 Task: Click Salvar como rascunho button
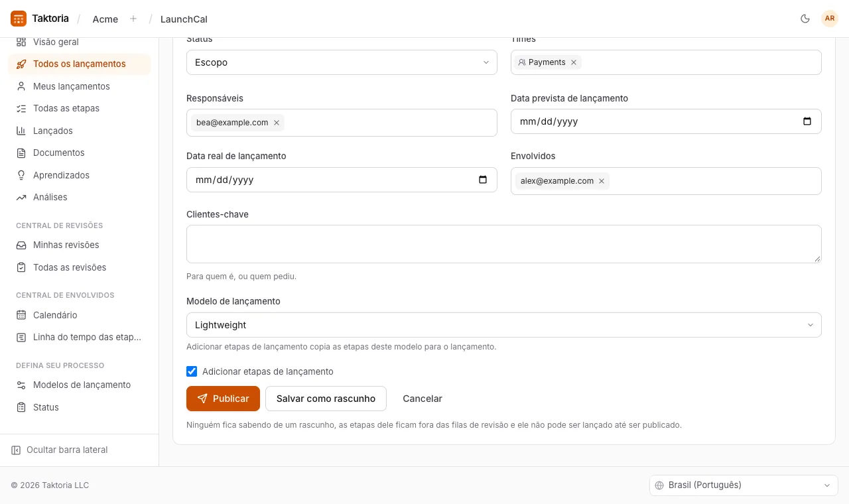[326, 399]
